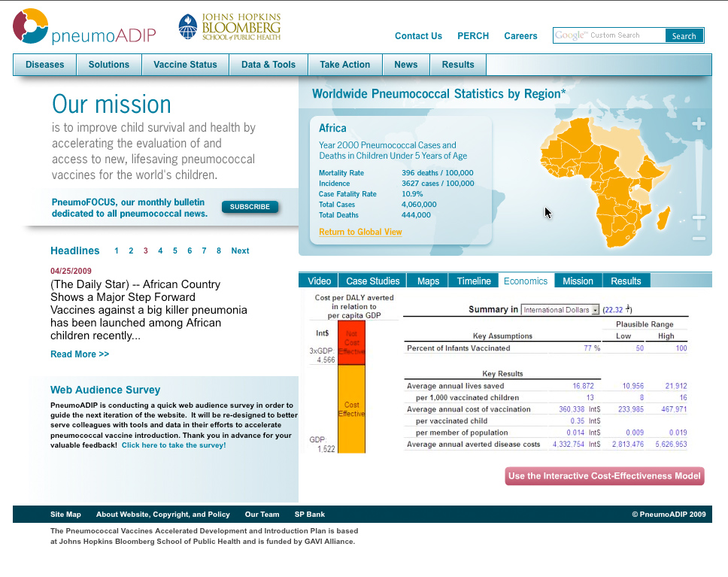The height and width of the screenshot is (577, 728).
Task: Expand the Data & Tools menu
Action: click(268, 65)
